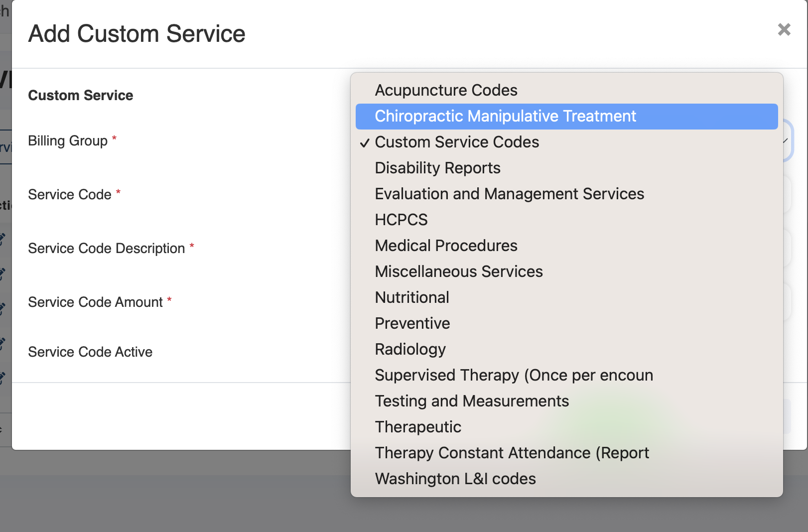The image size is (808, 532).
Task: Choose "Evaluation and Management Services" option
Action: [510, 194]
